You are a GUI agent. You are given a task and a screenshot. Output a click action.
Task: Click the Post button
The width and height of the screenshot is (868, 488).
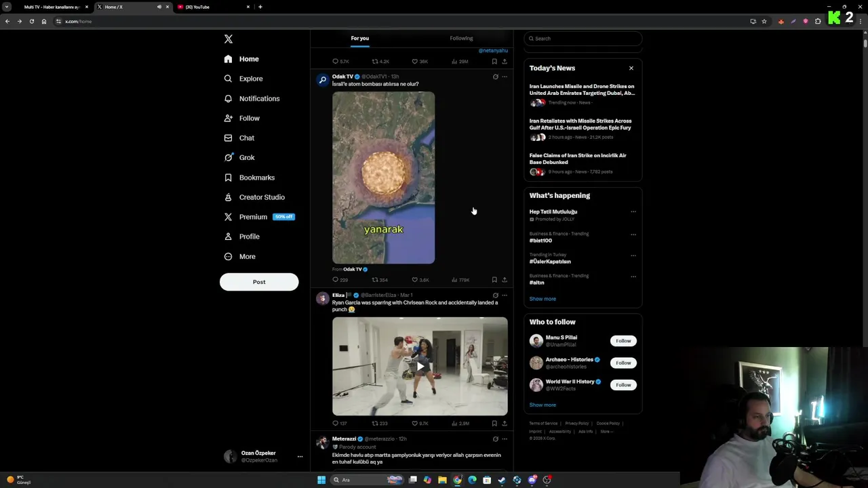tap(259, 282)
